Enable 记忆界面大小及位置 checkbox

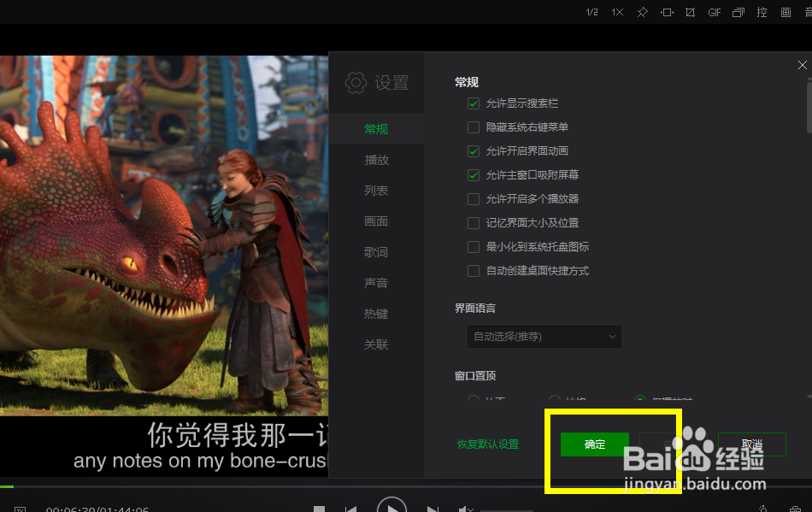pos(474,223)
